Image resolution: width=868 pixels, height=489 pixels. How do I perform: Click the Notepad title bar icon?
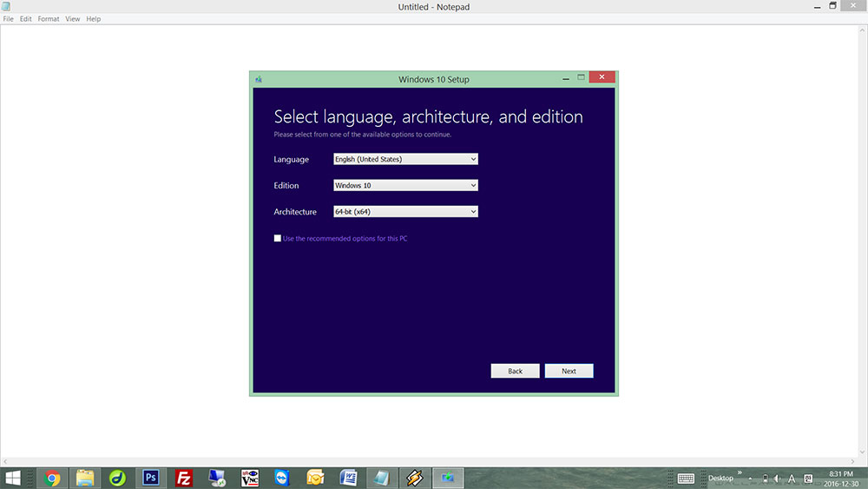point(6,7)
